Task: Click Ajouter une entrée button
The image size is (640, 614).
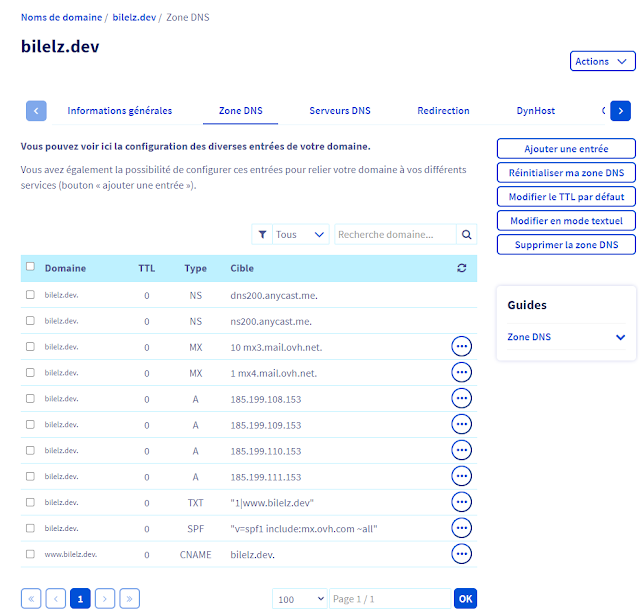Action: 566,149
